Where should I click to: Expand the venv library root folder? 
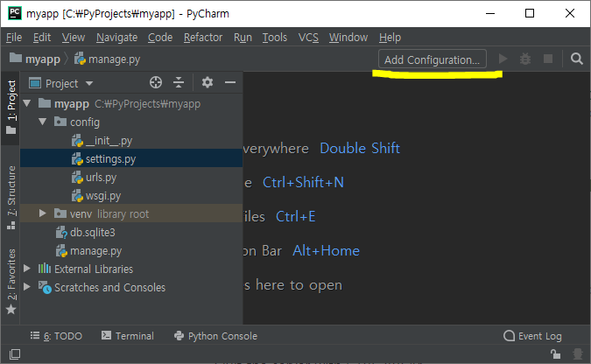pos(43,213)
